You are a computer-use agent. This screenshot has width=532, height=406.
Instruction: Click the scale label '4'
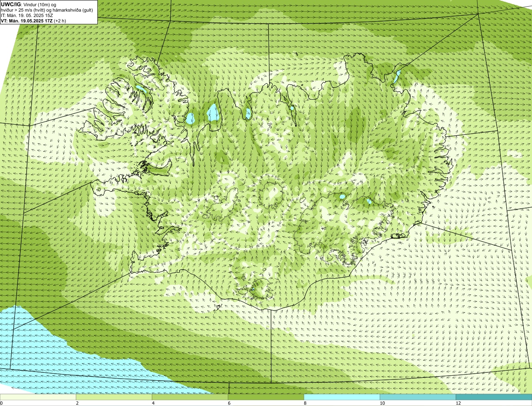pyautogui.click(x=153, y=403)
